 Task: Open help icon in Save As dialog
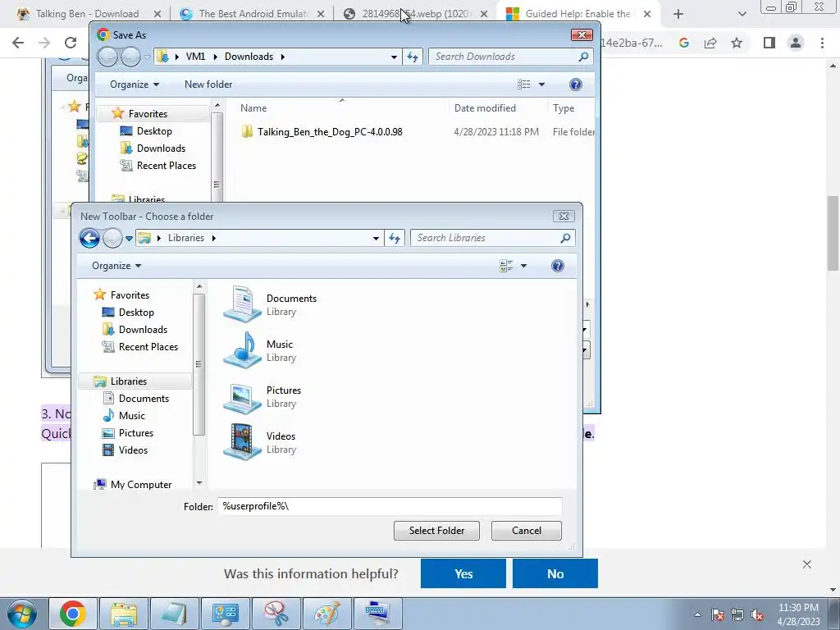(576, 84)
